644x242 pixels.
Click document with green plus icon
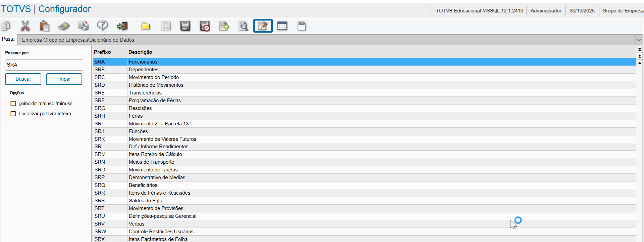point(224,26)
